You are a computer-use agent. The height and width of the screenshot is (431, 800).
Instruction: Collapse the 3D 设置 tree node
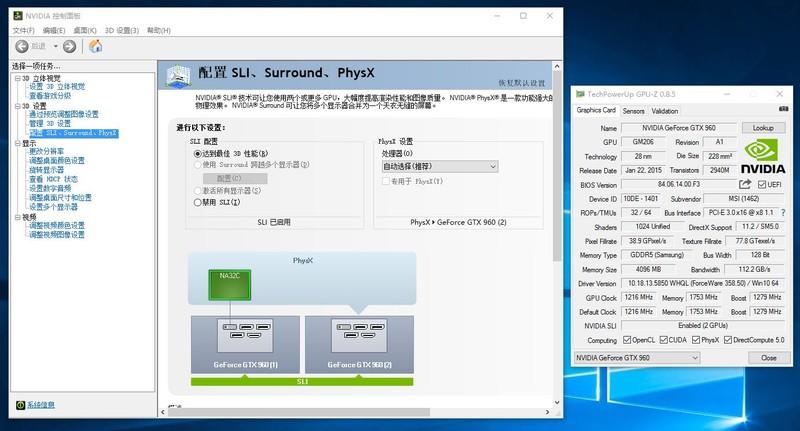17,106
